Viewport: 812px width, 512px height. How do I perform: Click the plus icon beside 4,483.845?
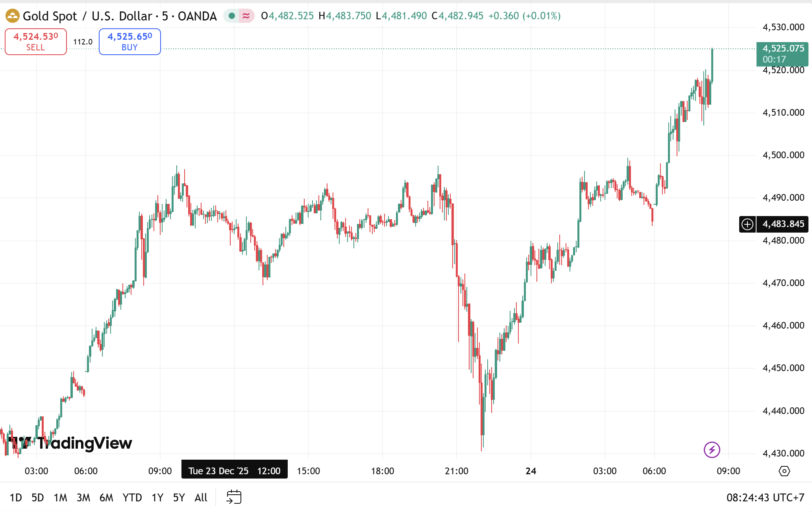[x=747, y=224]
